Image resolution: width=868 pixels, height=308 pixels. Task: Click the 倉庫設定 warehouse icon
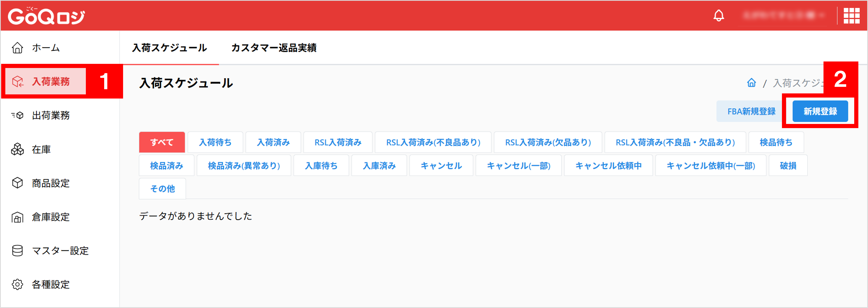point(18,217)
